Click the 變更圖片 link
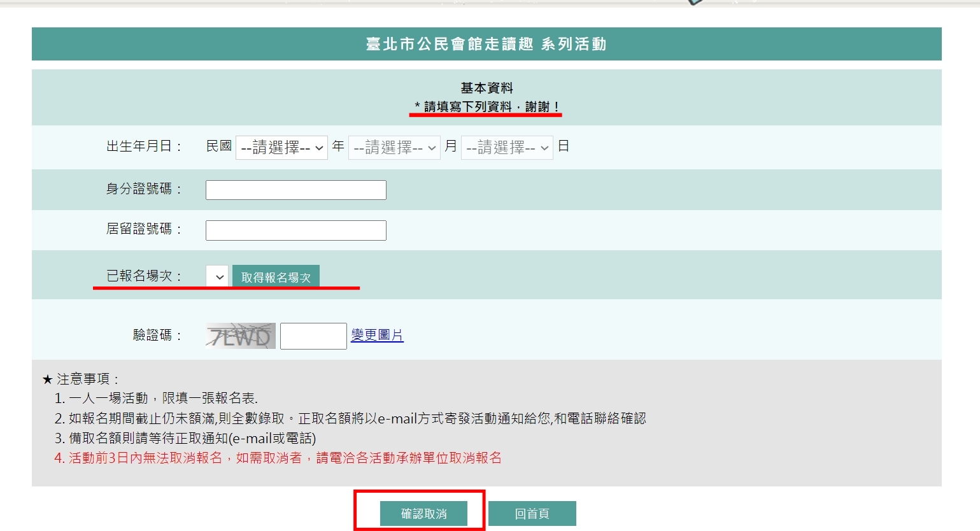980x531 pixels. tap(377, 335)
